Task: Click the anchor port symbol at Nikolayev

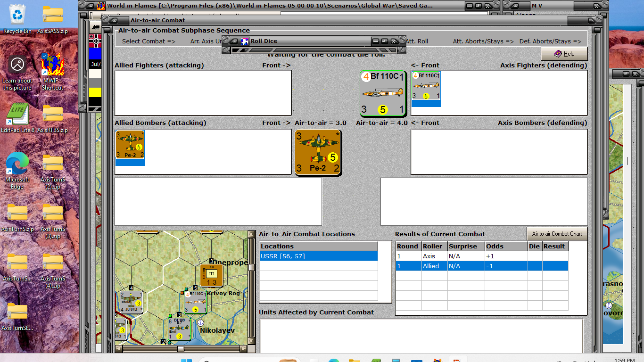Action: point(200,323)
